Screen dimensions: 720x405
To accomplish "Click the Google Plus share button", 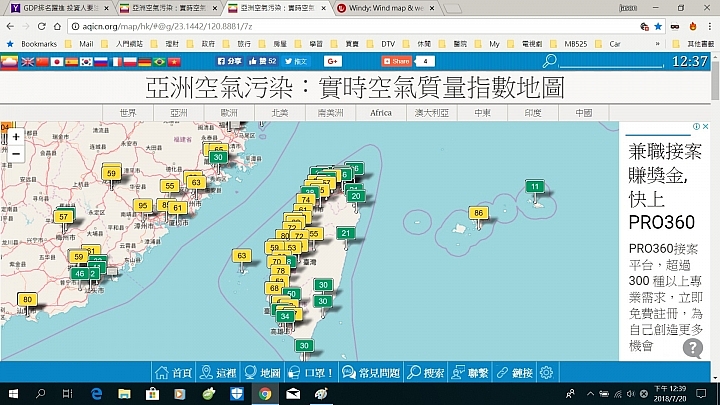I will [x=332, y=61].
